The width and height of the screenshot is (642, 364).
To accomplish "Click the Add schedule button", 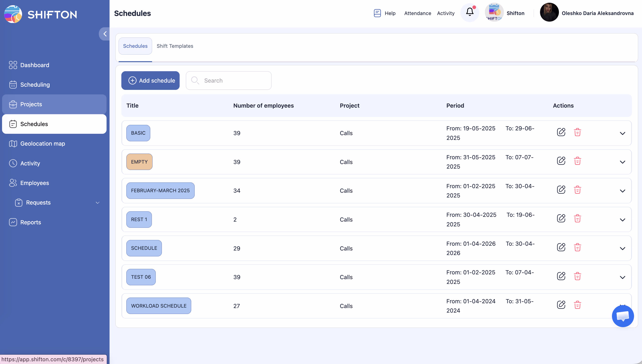I will (x=150, y=81).
